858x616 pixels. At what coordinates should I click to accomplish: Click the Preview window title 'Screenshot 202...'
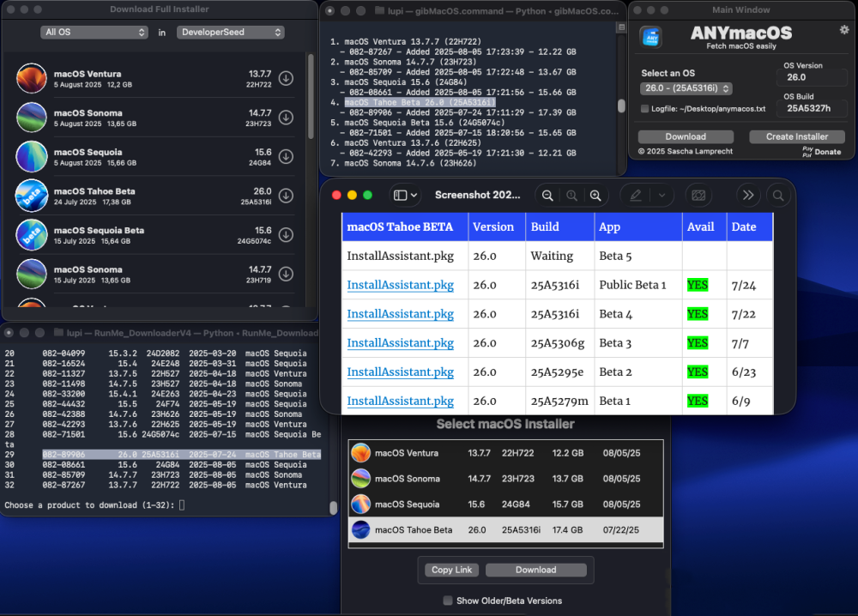[477, 195]
